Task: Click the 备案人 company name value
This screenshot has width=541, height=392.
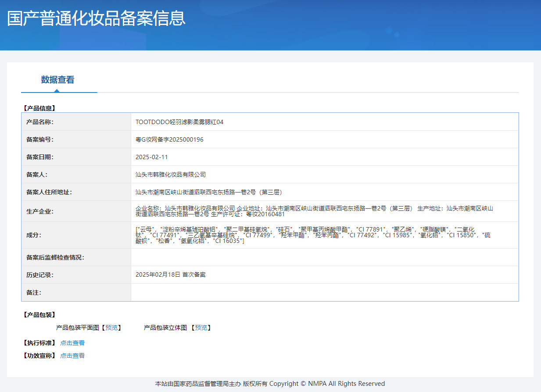Action: click(x=171, y=175)
